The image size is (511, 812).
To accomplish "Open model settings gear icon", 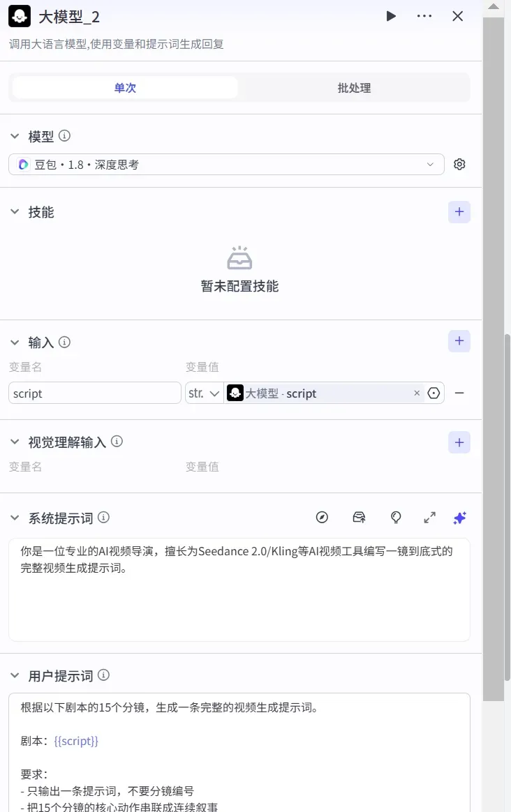I will [x=459, y=164].
